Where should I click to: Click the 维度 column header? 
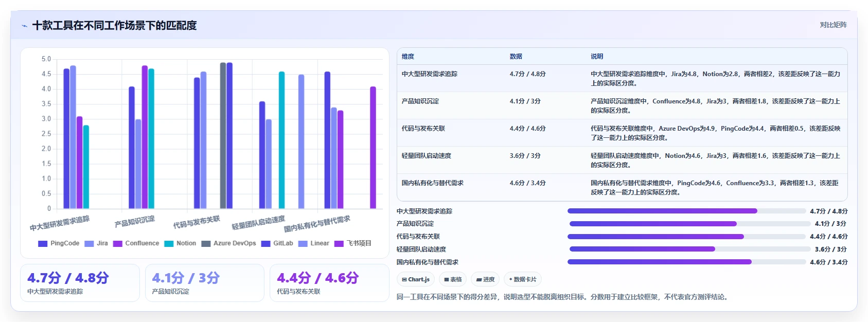(x=408, y=57)
